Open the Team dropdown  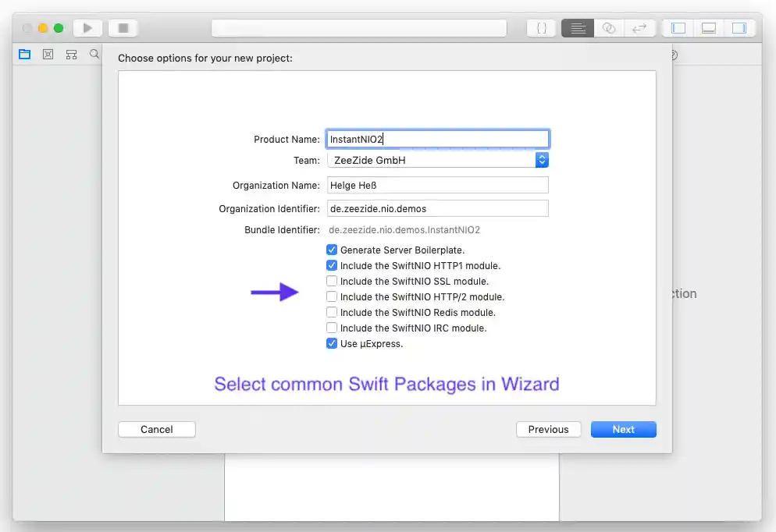coord(542,160)
